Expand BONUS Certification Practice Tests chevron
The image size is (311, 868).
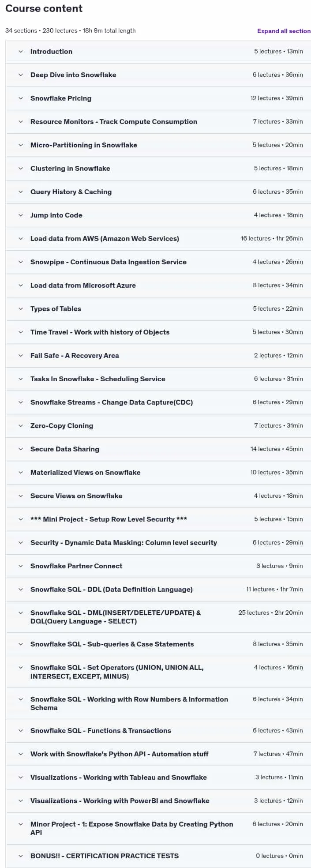[x=21, y=856]
